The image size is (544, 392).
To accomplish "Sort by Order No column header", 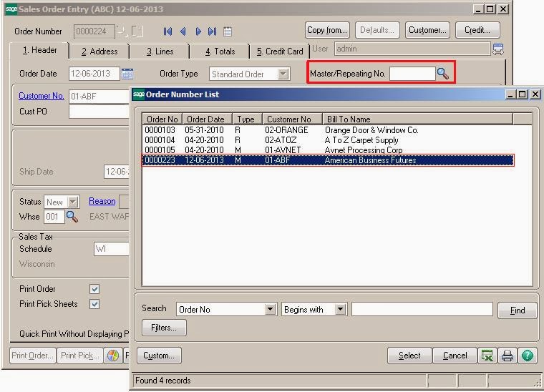I will pos(162,119).
